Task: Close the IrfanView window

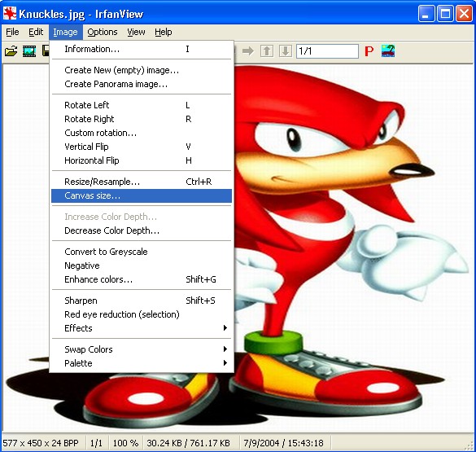Action: pyautogui.click(x=464, y=13)
